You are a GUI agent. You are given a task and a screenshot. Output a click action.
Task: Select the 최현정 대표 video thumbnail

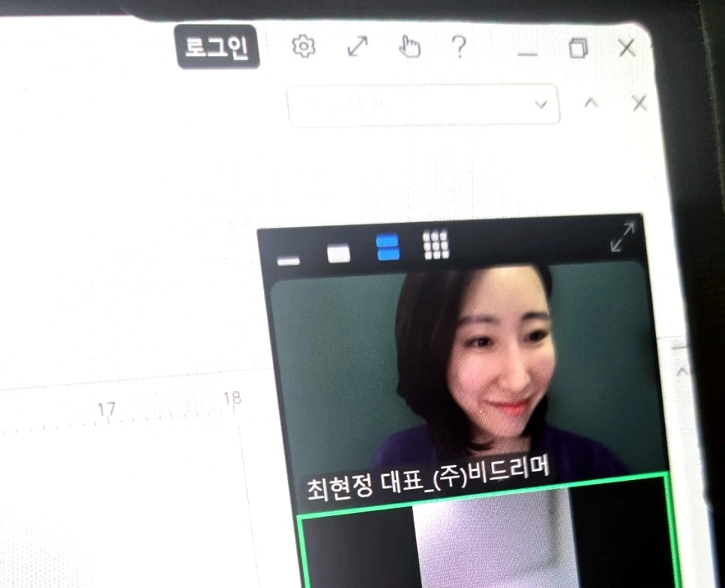click(x=469, y=379)
